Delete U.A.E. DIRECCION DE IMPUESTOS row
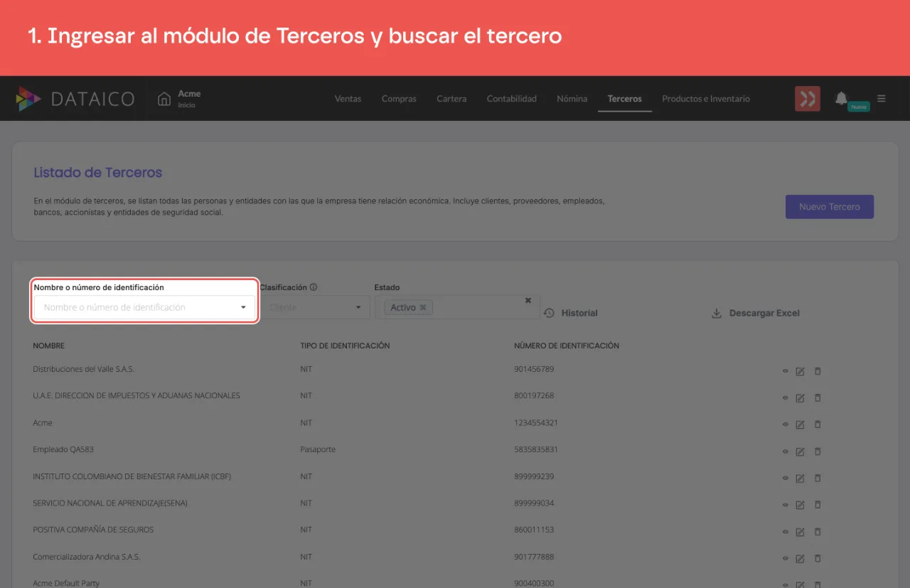The height and width of the screenshot is (588, 910). (818, 397)
